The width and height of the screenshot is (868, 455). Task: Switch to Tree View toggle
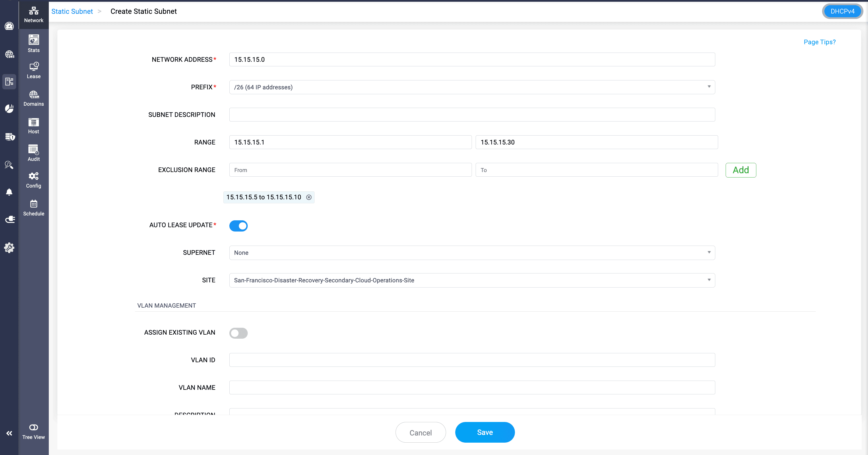(33, 428)
